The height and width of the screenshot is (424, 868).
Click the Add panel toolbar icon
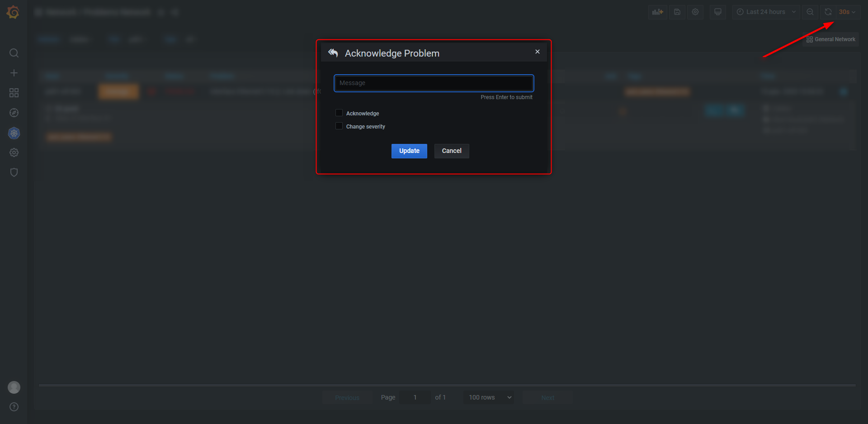(657, 12)
